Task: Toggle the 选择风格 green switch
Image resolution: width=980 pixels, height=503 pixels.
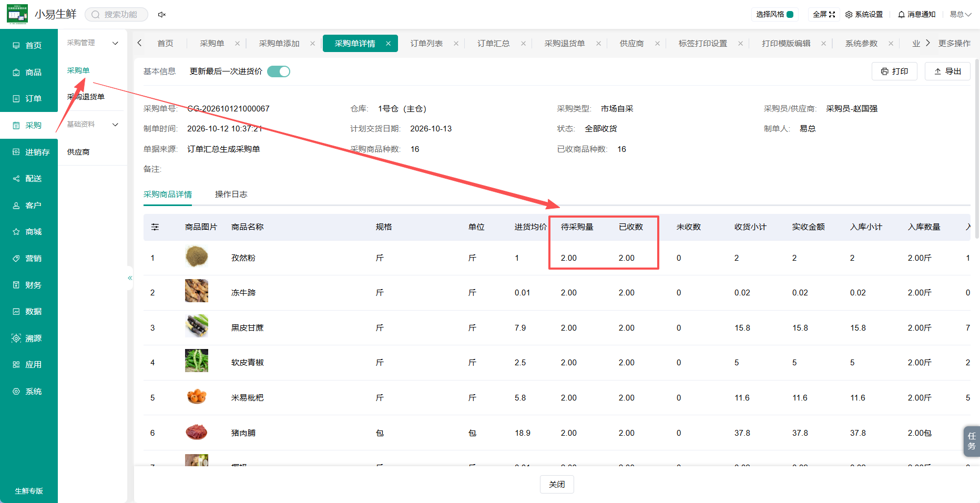Action: click(790, 15)
